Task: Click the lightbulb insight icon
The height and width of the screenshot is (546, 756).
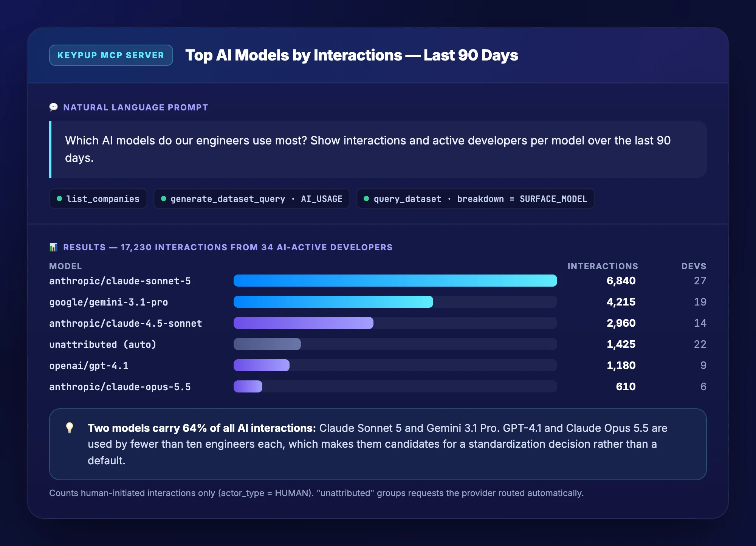Action: tap(70, 428)
